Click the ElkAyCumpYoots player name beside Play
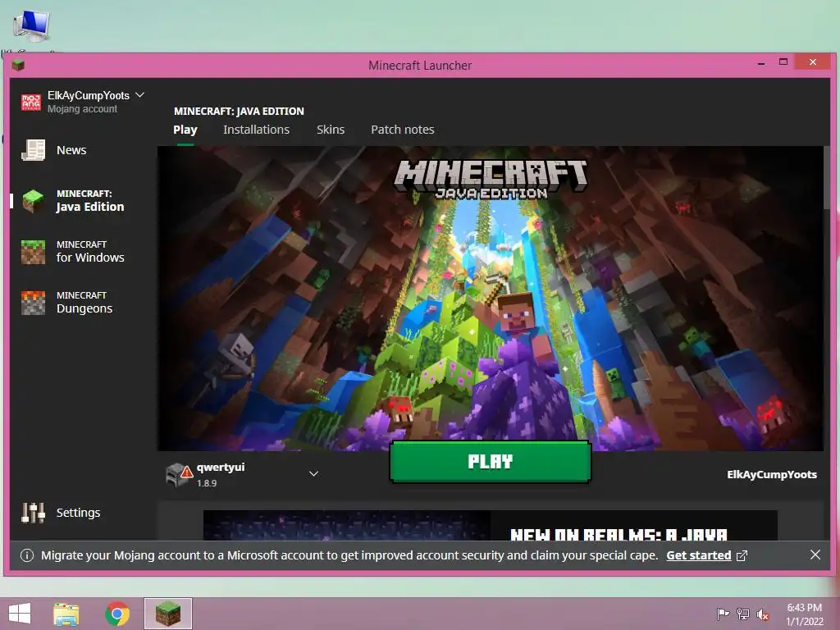 point(771,474)
